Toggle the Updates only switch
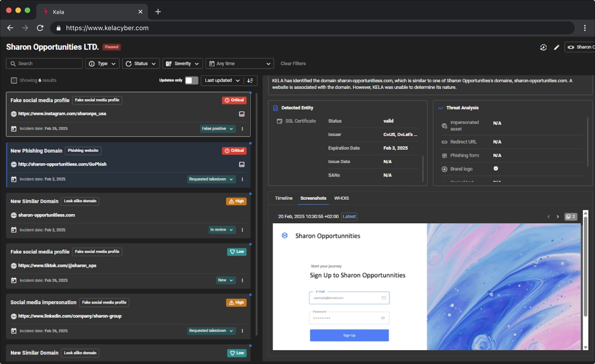Viewport: 595px width, 364px height. click(192, 80)
